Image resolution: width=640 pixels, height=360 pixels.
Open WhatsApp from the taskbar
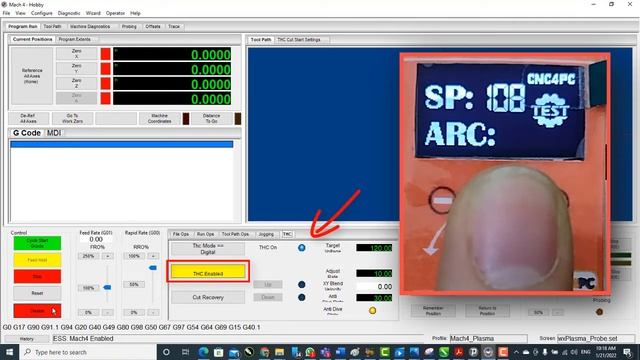click(x=310, y=352)
